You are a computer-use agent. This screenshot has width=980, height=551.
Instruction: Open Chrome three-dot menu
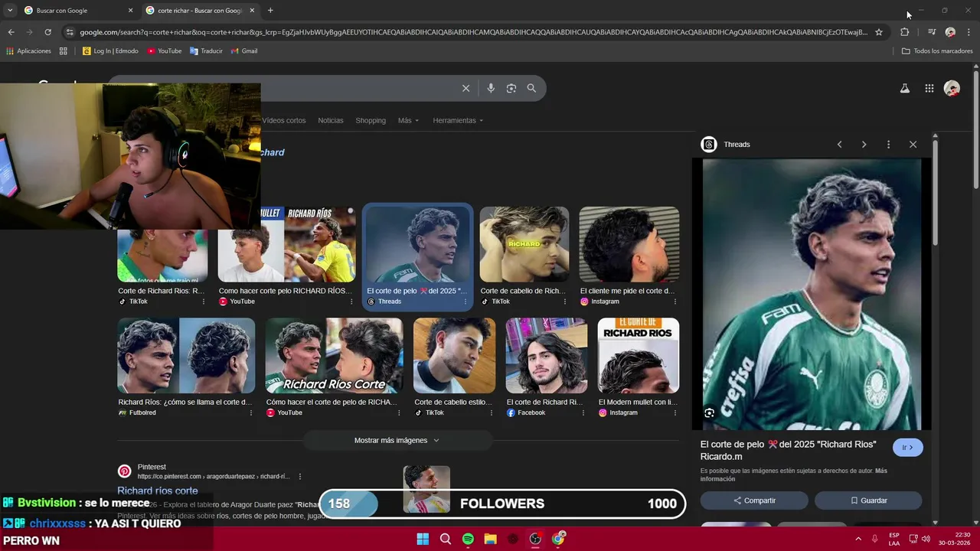coord(969,32)
